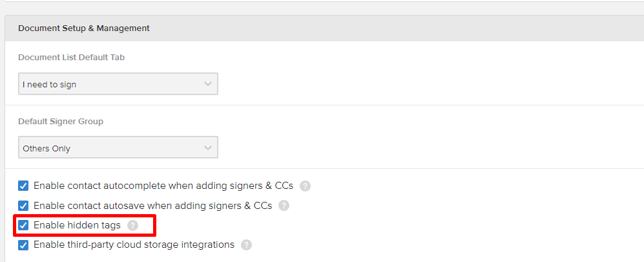Click chevron arrow in 'I need to sign' box
The image size is (644, 262).
pyautogui.click(x=208, y=84)
